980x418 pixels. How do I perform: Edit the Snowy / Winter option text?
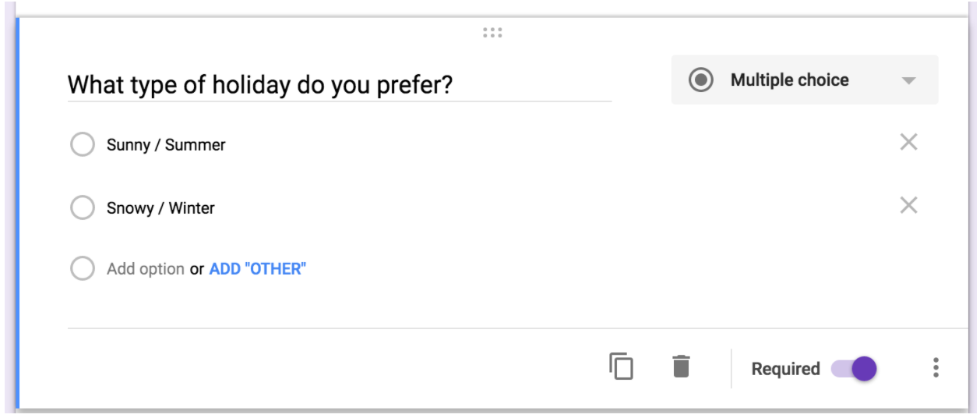pos(160,208)
